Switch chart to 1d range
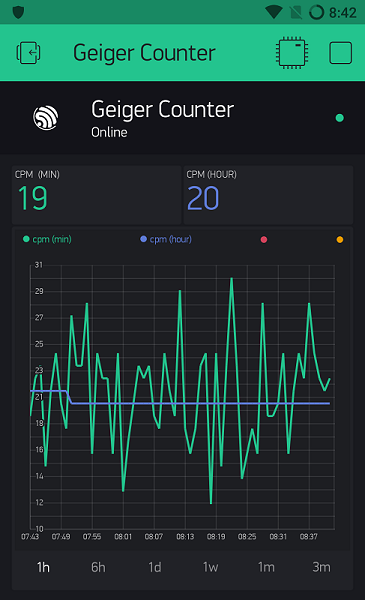The image size is (365, 600). pyautogui.click(x=155, y=567)
